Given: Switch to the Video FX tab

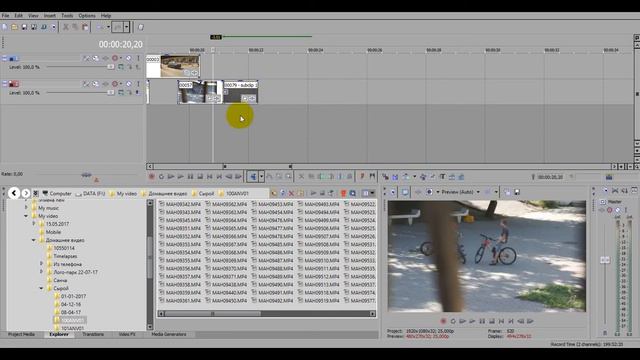Looking at the screenshot, I should [x=127, y=334].
